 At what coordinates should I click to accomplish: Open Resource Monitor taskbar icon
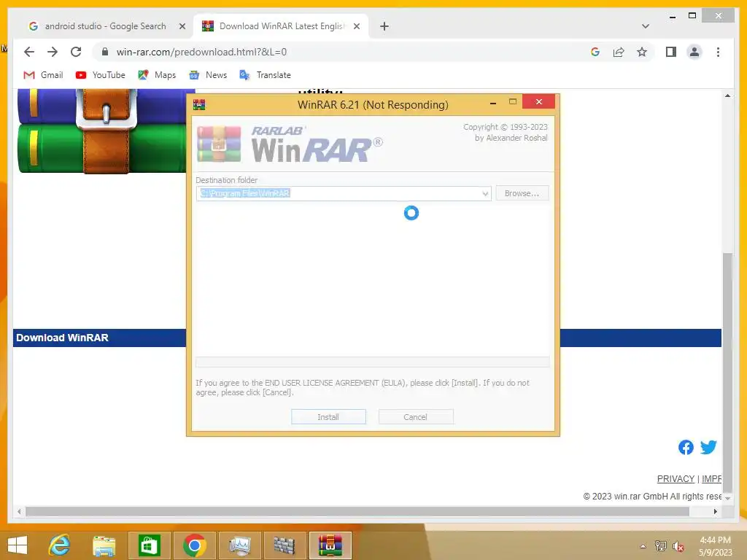(239, 545)
